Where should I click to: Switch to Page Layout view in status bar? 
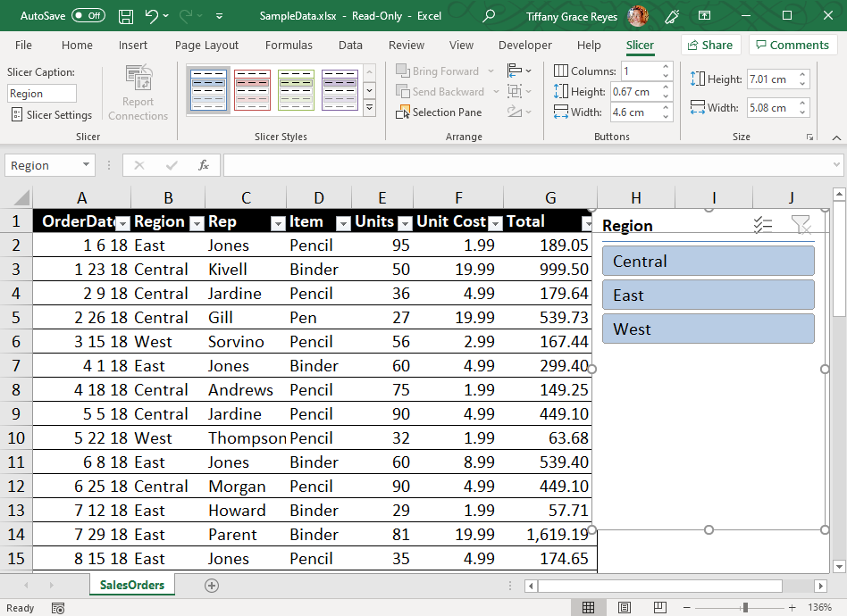coord(625,608)
